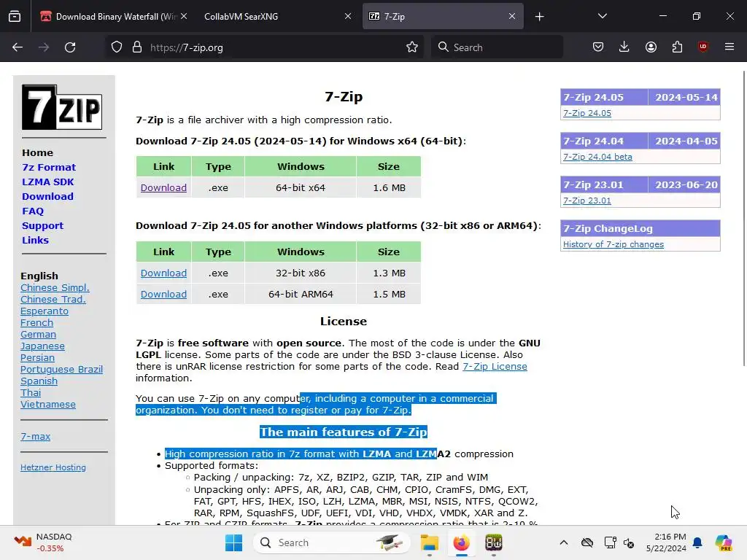Screen dimensions: 747x560
Task: Open Support in the sidebar
Action: [x=42, y=226]
